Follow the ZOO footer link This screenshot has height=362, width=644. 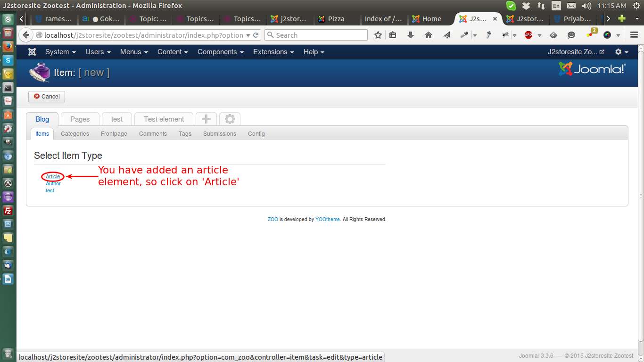(x=273, y=220)
